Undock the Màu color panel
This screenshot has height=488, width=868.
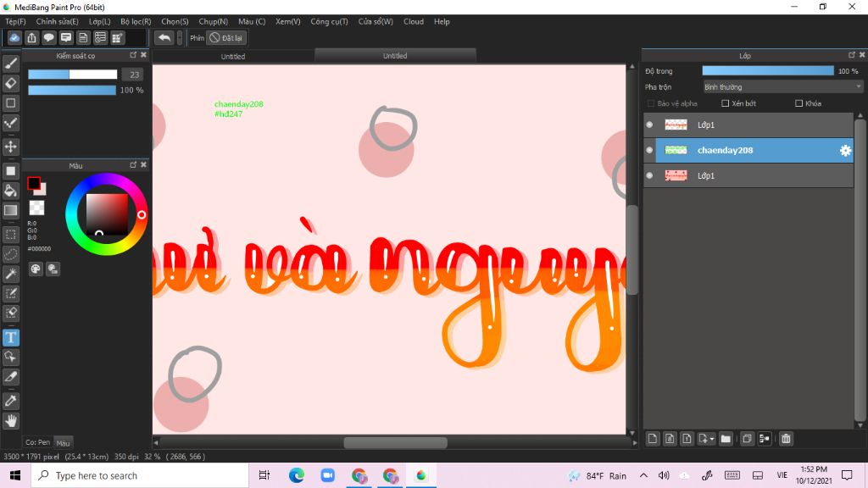coord(133,165)
